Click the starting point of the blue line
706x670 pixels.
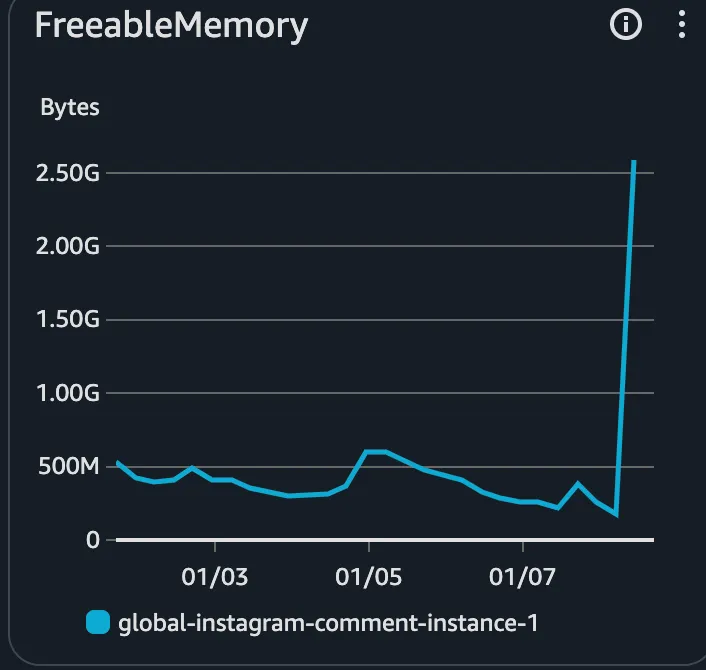118,462
